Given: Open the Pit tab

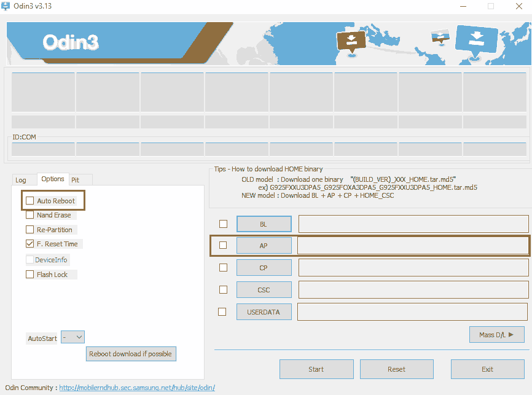Looking at the screenshot, I should click(x=76, y=180).
